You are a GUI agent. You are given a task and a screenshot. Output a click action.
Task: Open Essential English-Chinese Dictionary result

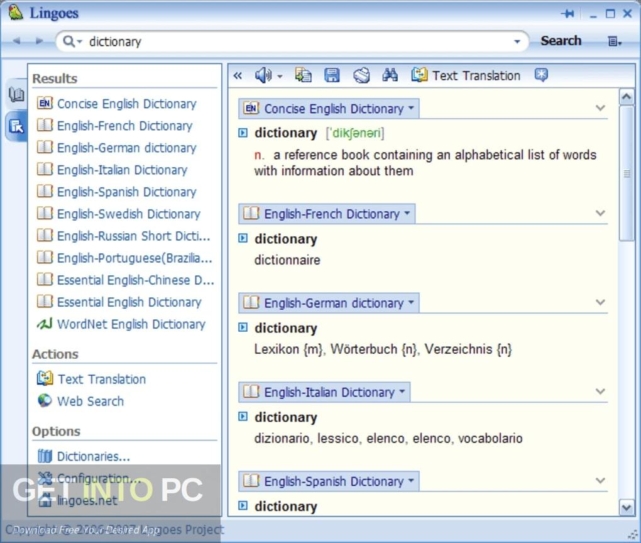(x=136, y=280)
